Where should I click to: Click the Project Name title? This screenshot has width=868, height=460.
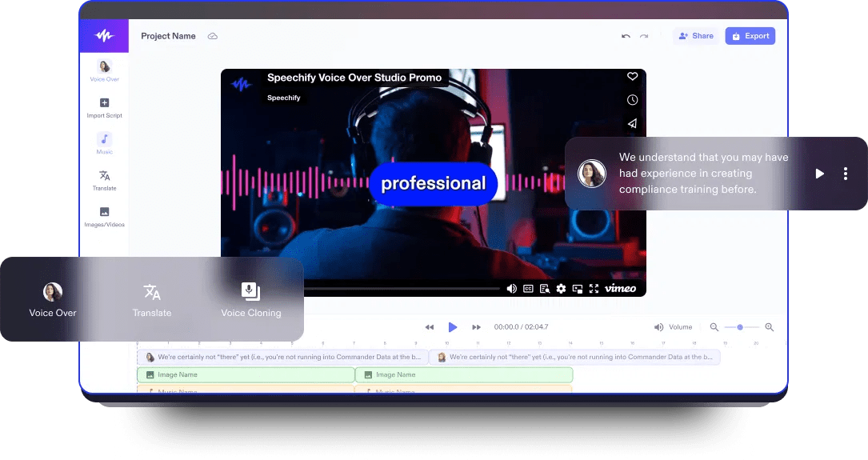tap(168, 36)
